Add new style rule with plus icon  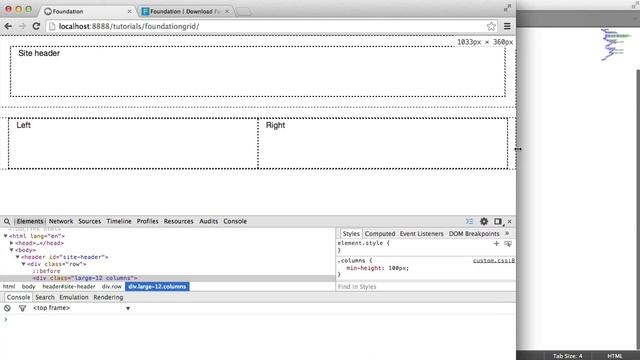coord(496,244)
